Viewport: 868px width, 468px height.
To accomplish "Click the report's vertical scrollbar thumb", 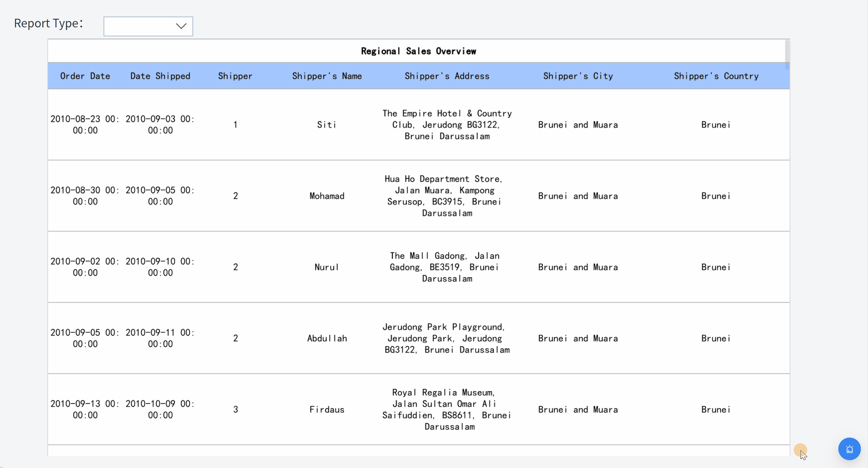I will pyautogui.click(x=787, y=55).
